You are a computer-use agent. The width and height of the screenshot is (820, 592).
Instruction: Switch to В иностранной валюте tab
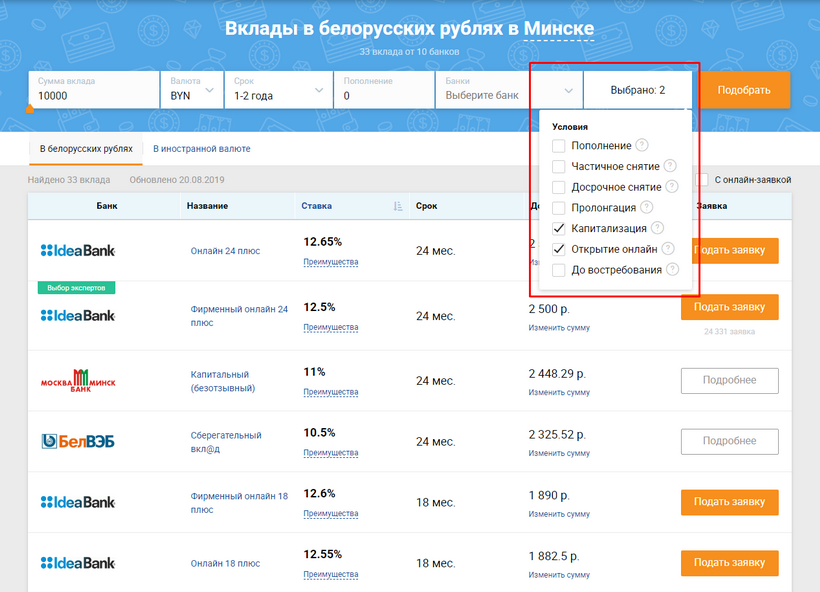click(201, 149)
